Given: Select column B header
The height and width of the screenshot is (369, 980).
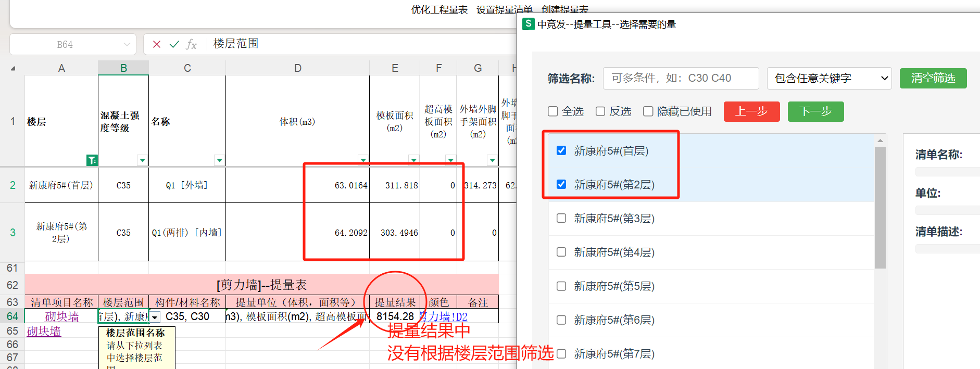Looking at the screenshot, I should 123,68.
